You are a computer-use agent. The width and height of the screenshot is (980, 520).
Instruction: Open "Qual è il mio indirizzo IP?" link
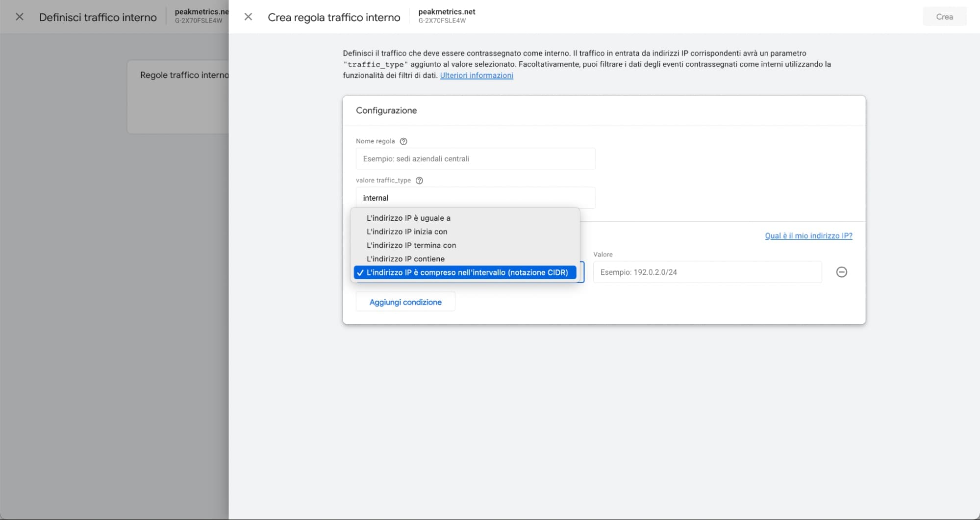pyautogui.click(x=808, y=236)
